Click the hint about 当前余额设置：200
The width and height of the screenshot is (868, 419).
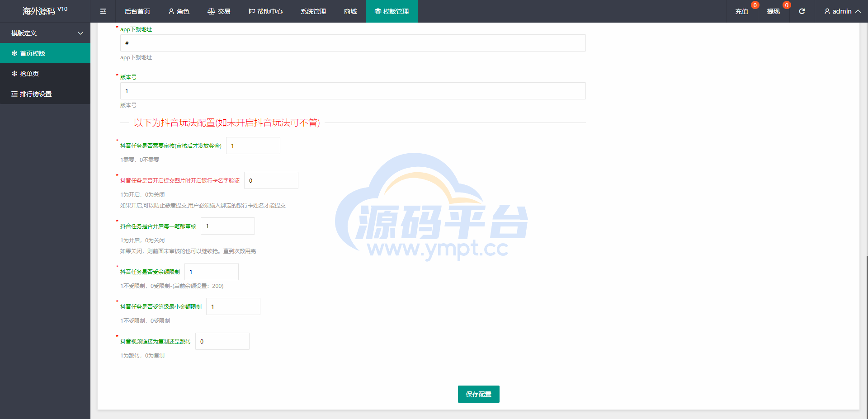coord(172,286)
